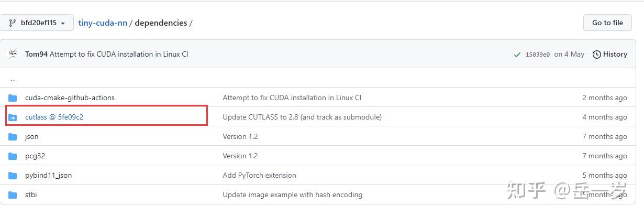Screen dimensions: 644x216
Task: Open the pybind11_json folder
Action: pyautogui.click(x=48, y=176)
